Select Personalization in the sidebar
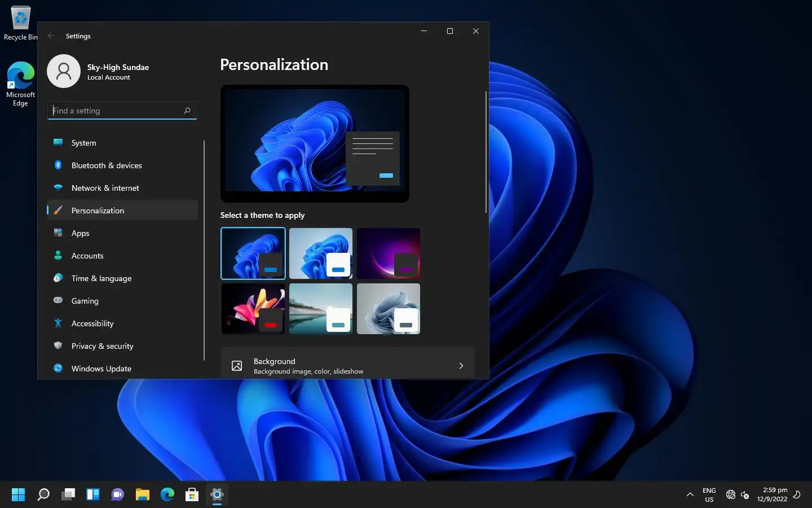 122,211
